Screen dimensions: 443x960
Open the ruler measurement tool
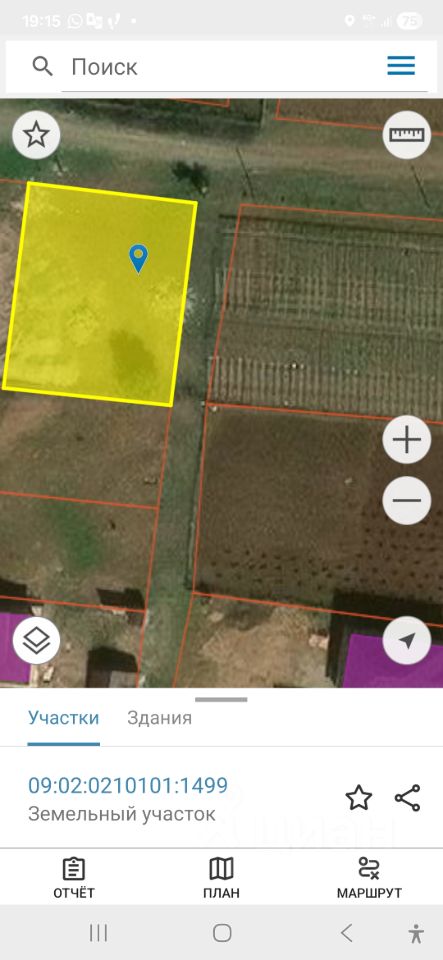click(x=407, y=135)
